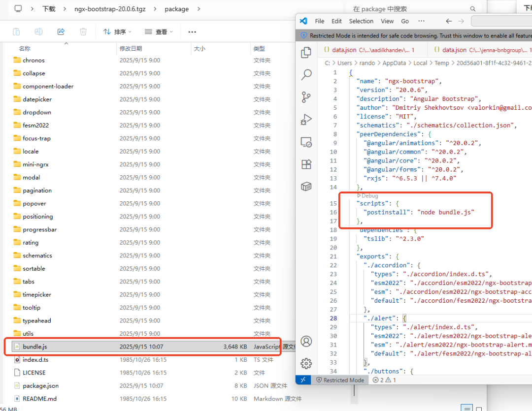Click the errors and warnings status item
The image size is (532, 411).
tap(384, 380)
